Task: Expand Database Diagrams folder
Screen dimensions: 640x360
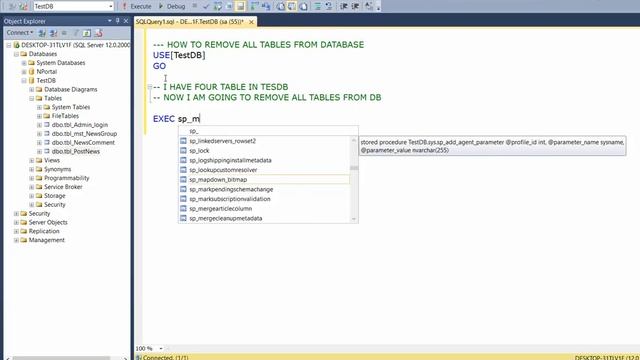Action: coord(32,89)
